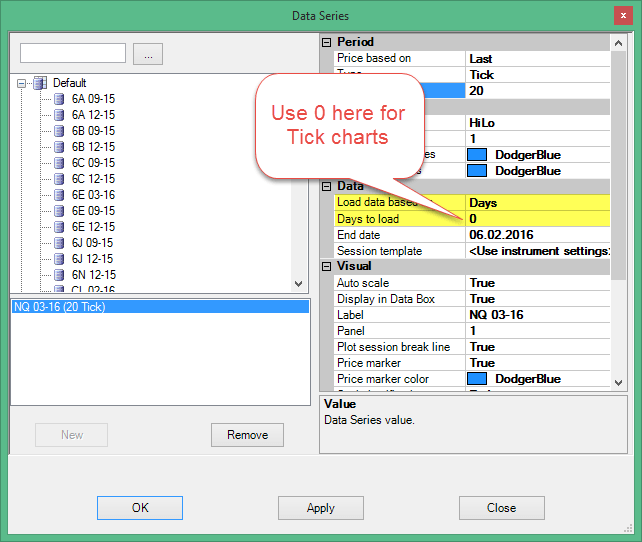
Task: Click the instrument tree scroll down arrow
Action: click(298, 284)
